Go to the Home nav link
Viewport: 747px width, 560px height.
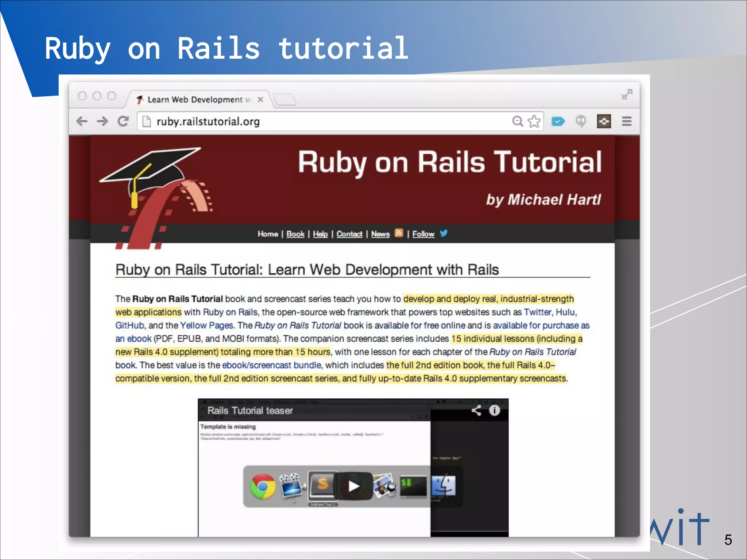[268, 234]
